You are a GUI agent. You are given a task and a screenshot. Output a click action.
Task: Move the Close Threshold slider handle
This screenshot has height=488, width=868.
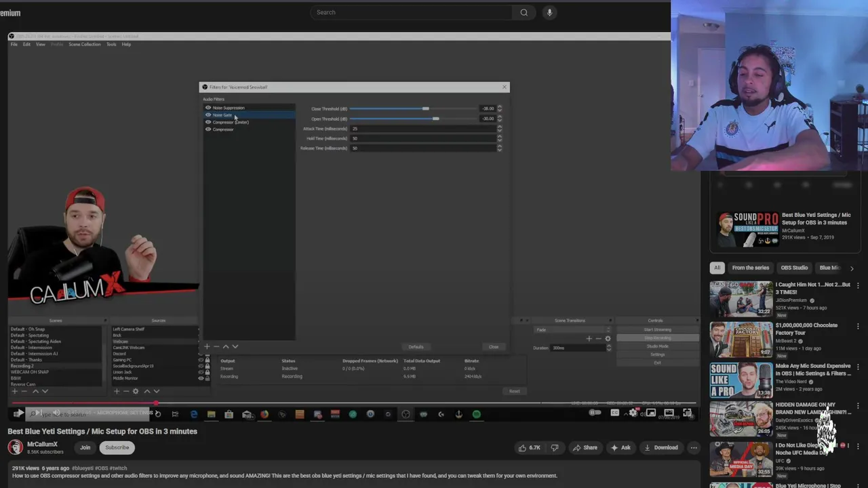425,108
